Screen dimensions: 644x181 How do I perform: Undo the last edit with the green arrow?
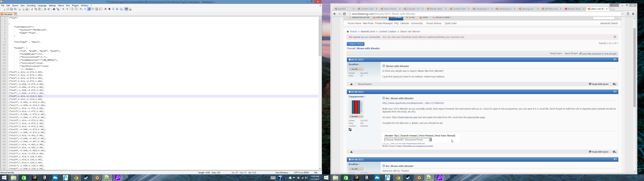tap(45, 9)
